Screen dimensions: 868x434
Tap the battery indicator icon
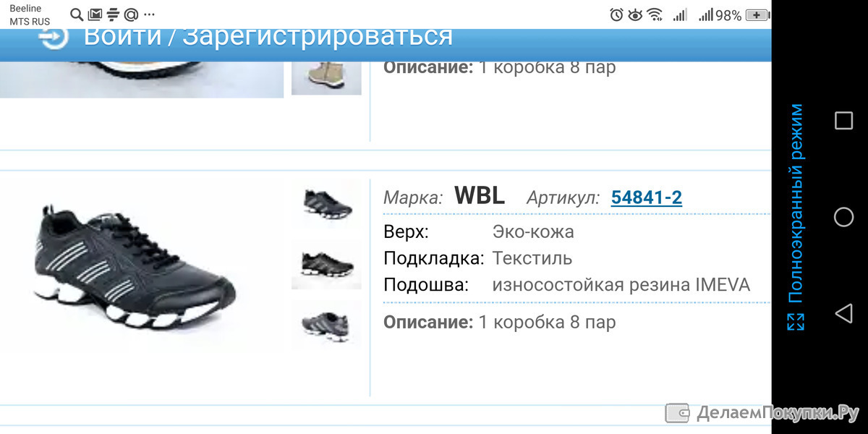coord(757,14)
